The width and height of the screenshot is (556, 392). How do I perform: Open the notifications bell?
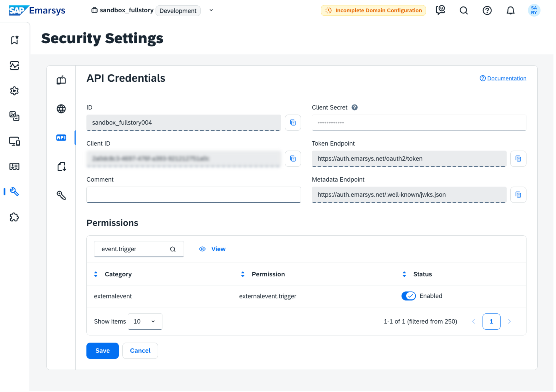510,10
